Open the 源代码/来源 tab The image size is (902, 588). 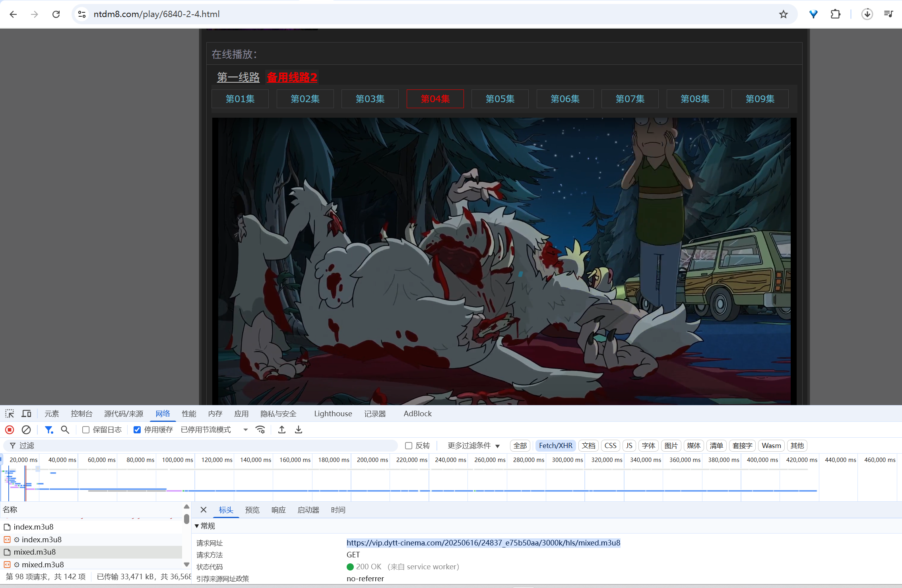pyautogui.click(x=124, y=413)
